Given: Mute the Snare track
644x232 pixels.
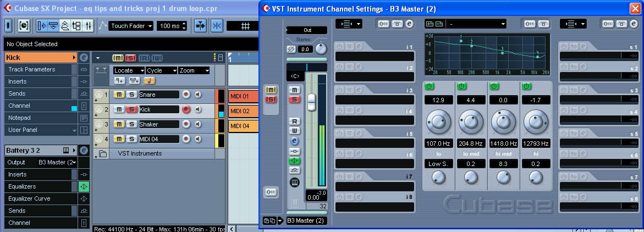Looking at the screenshot, I should click(x=119, y=95).
